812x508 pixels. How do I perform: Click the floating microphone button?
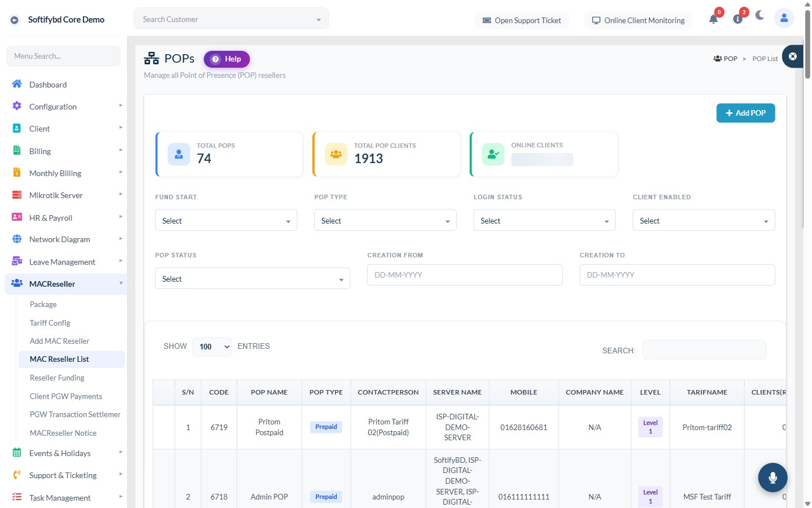[x=773, y=478]
